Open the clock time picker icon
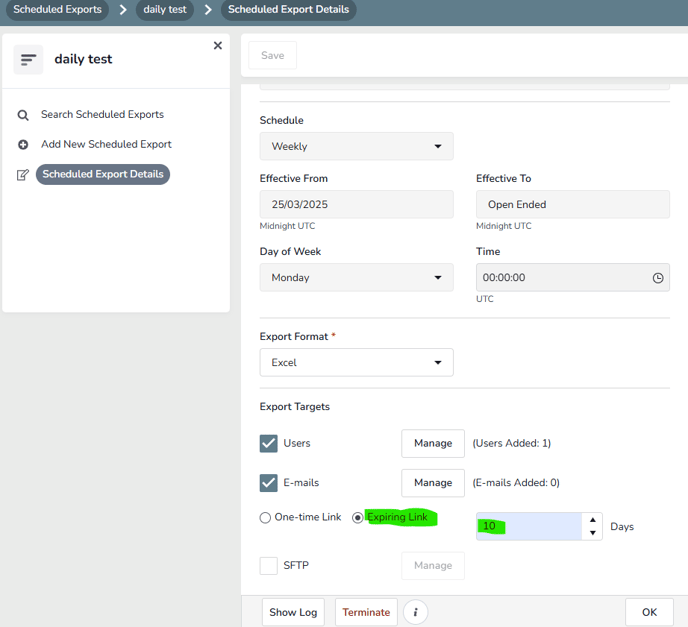This screenshot has height=627, width=688. [x=658, y=278]
